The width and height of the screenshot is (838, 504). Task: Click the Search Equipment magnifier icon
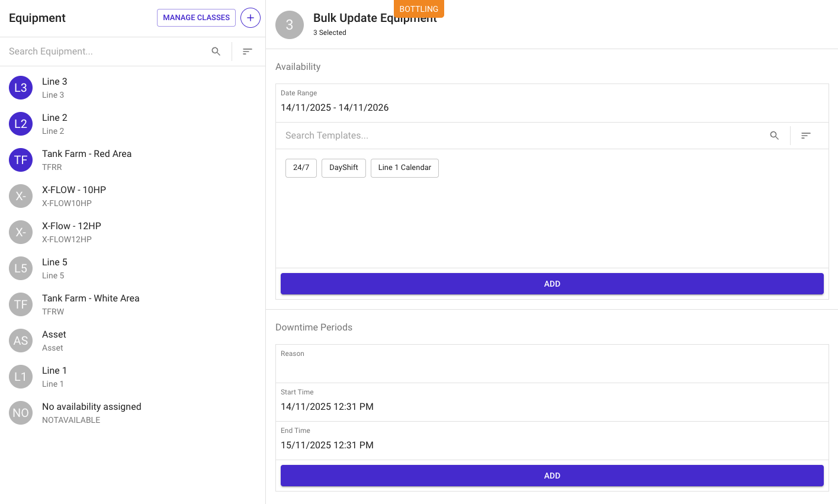coord(216,52)
